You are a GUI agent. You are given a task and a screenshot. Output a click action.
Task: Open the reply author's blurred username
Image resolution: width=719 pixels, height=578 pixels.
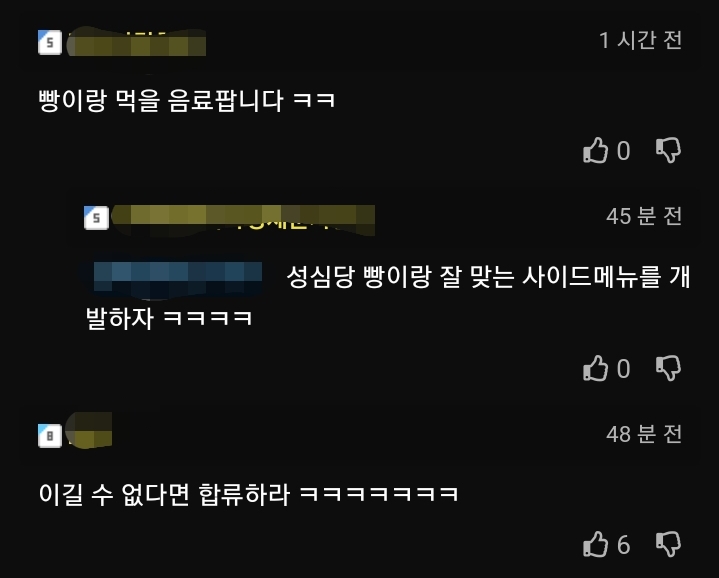pyautogui.click(x=243, y=220)
